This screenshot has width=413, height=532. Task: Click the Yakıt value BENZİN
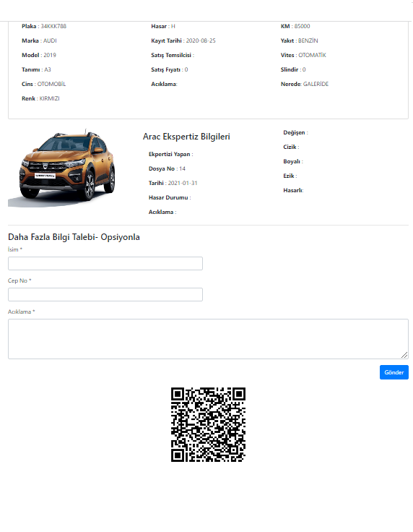click(x=308, y=40)
